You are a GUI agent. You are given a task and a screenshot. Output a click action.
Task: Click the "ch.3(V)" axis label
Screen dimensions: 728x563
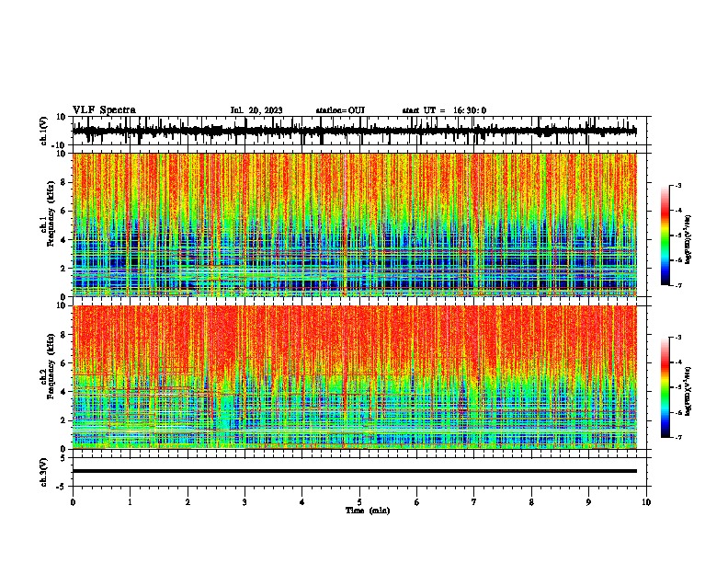(44, 472)
